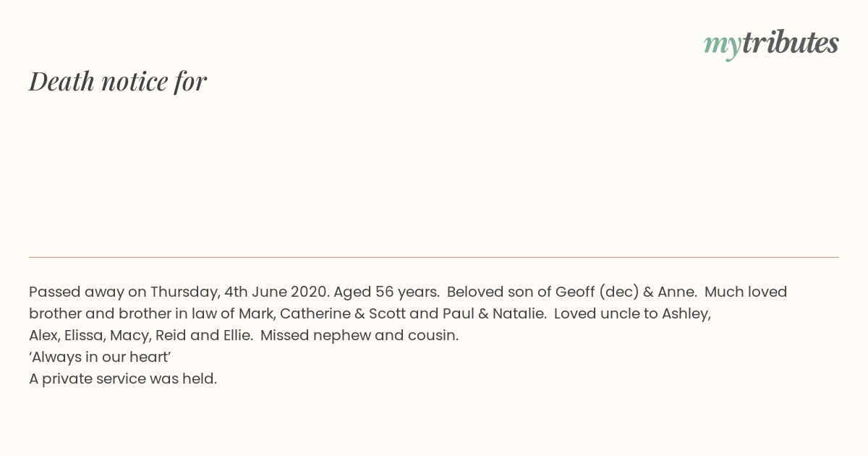Click the phrase "Missed nephew and cousin"
The width and height of the screenshot is (868, 456).
click(359, 335)
